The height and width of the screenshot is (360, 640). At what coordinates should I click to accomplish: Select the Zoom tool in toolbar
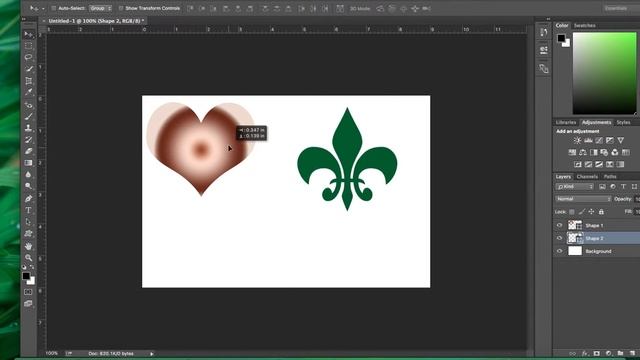[28, 258]
